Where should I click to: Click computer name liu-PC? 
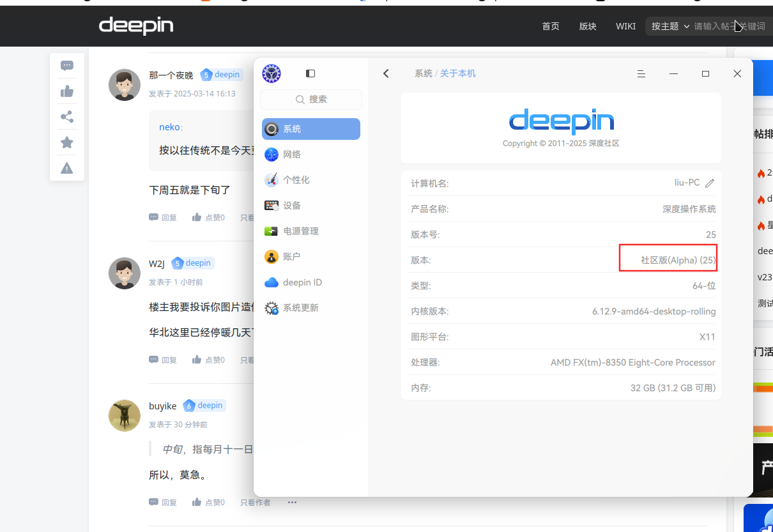pos(687,183)
